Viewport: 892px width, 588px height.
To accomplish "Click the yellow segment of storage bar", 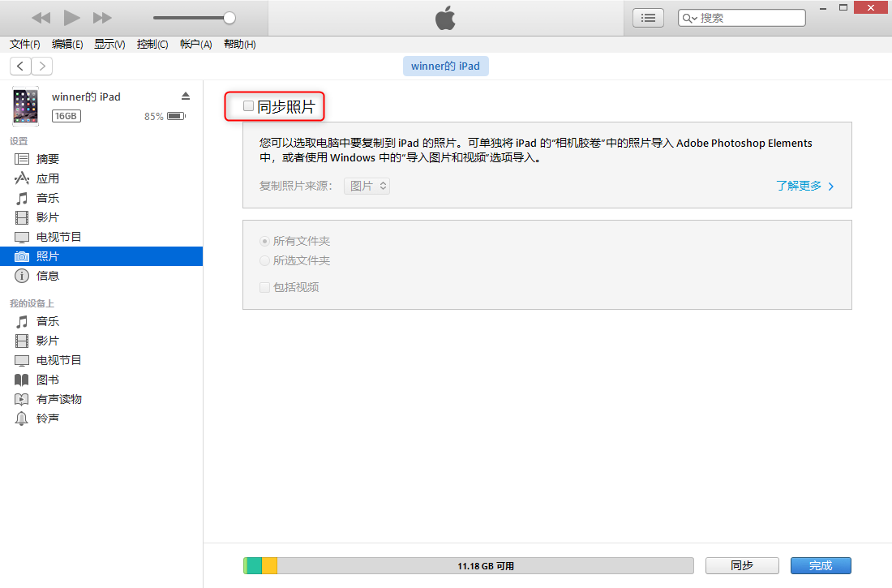I will pyautogui.click(x=270, y=566).
